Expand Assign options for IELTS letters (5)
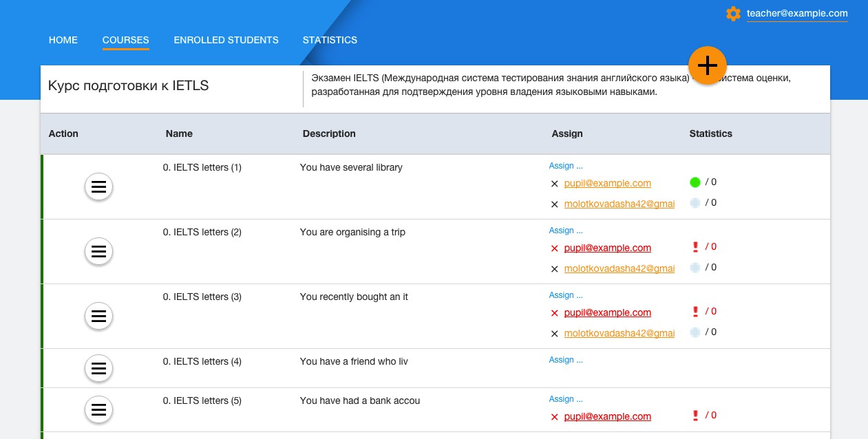 pos(566,399)
